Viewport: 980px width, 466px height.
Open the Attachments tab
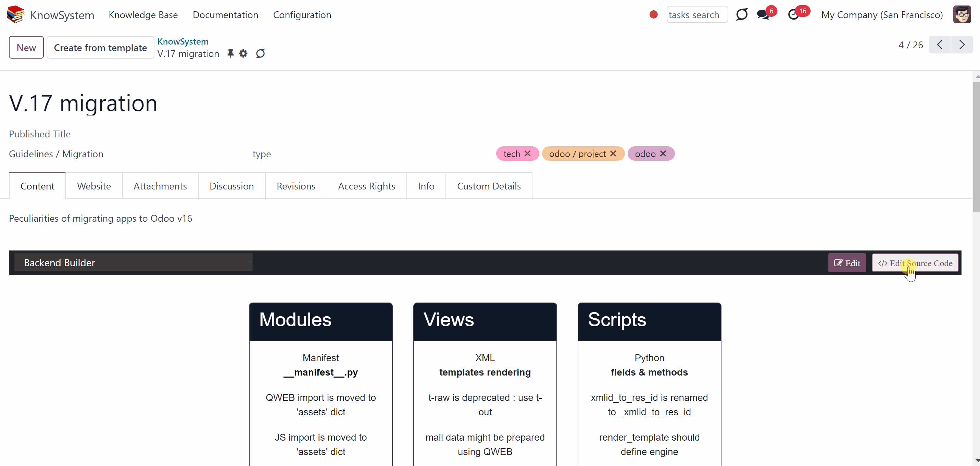[160, 186]
